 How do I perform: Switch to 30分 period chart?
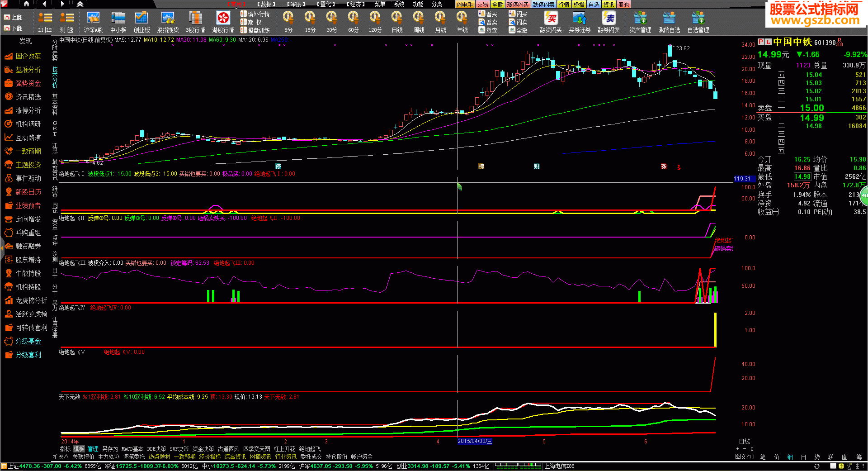click(x=331, y=22)
